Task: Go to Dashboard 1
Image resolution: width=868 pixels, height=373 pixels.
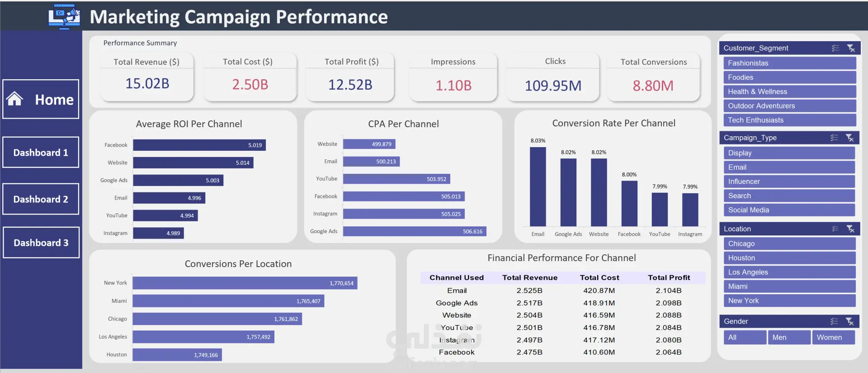Action: [41, 153]
